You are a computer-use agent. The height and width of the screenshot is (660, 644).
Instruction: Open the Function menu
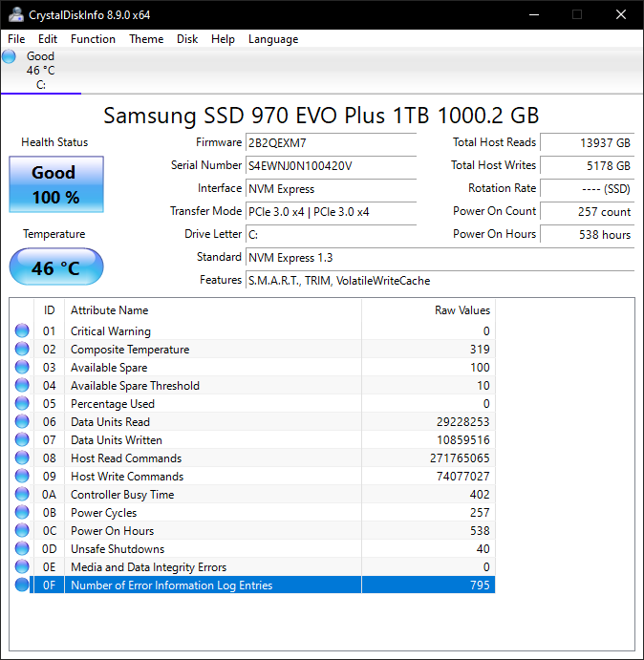click(93, 39)
